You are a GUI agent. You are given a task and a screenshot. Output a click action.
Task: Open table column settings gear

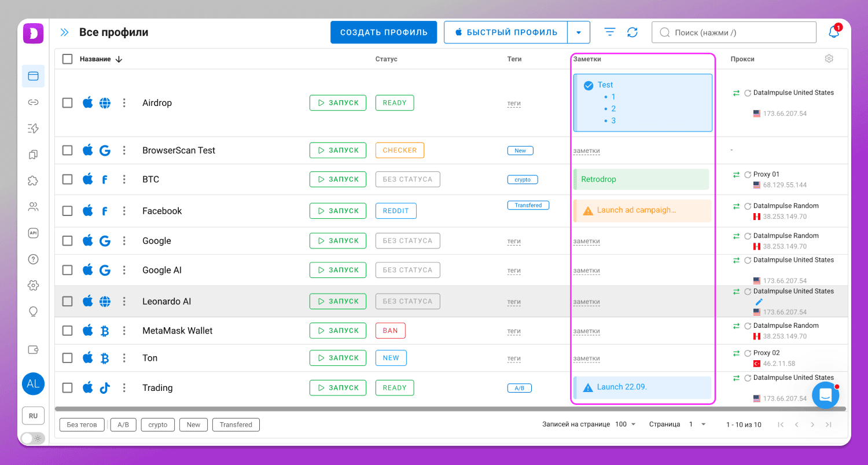(829, 58)
